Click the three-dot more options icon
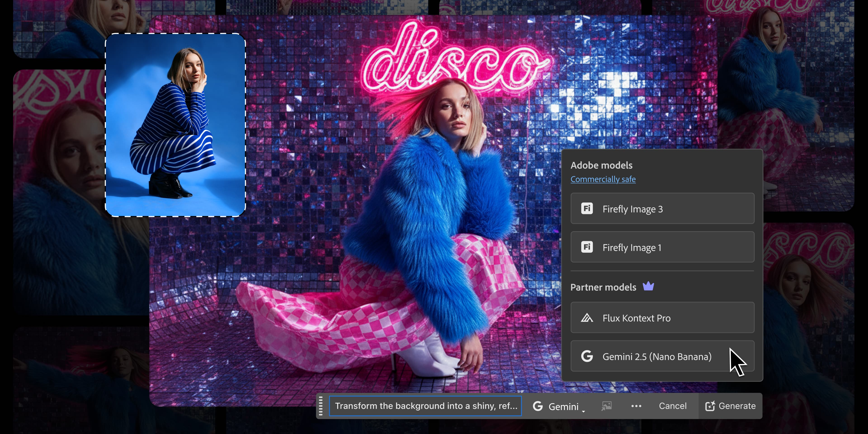 coord(636,406)
